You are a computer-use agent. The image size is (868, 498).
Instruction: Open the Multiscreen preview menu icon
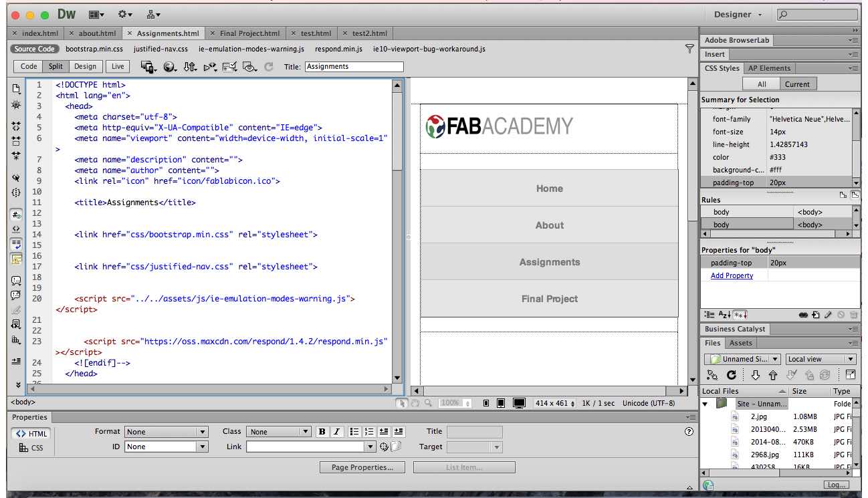pyautogui.click(x=148, y=67)
